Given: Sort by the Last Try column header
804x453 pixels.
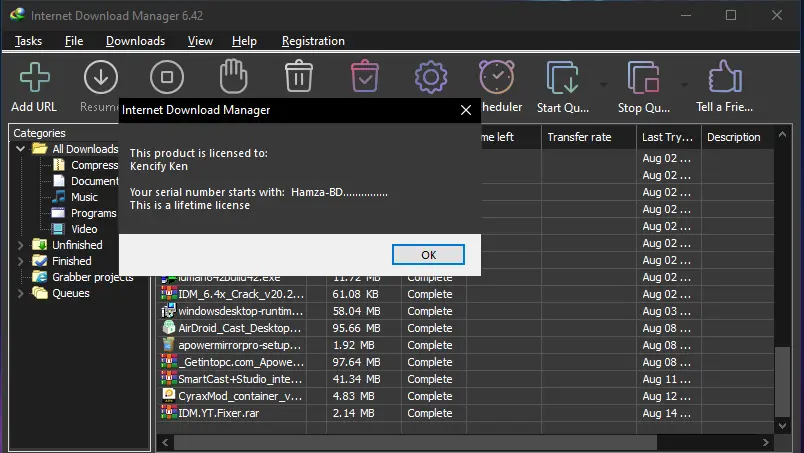Looking at the screenshot, I should pos(668,137).
